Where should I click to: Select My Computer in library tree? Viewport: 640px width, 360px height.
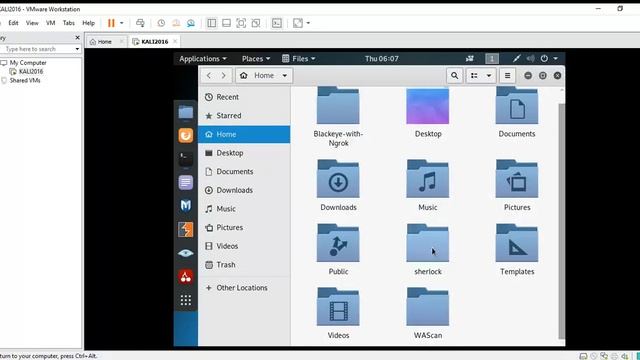28,63
